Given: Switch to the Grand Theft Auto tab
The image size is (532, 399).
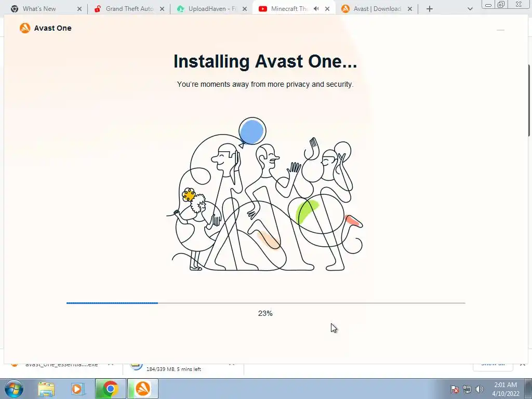Looking at the screenshot, I should click(x=129, y=9).
